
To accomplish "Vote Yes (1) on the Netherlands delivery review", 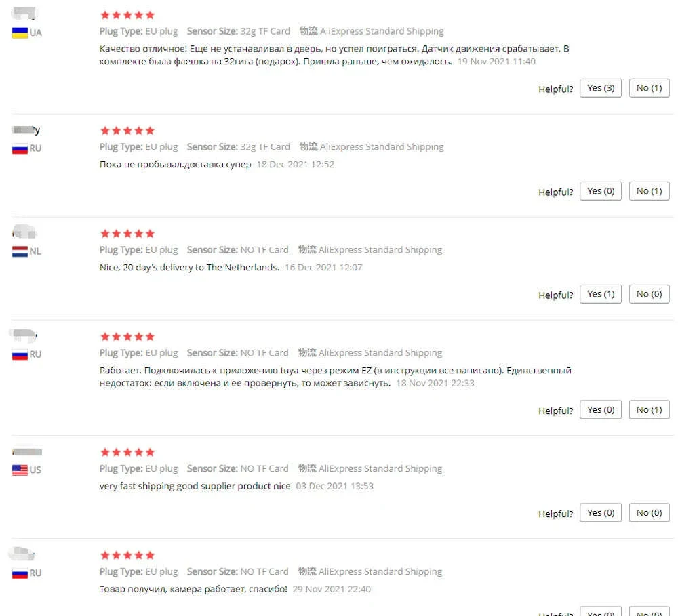I will (601, 294).
